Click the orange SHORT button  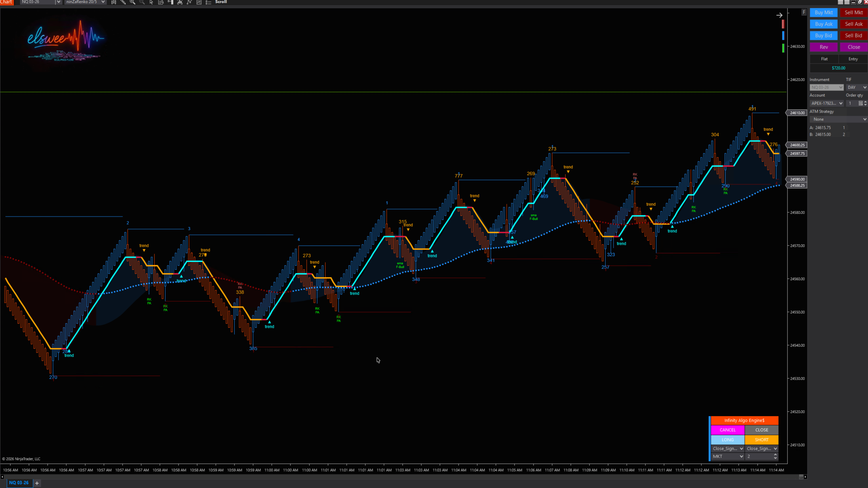(761, 440)
